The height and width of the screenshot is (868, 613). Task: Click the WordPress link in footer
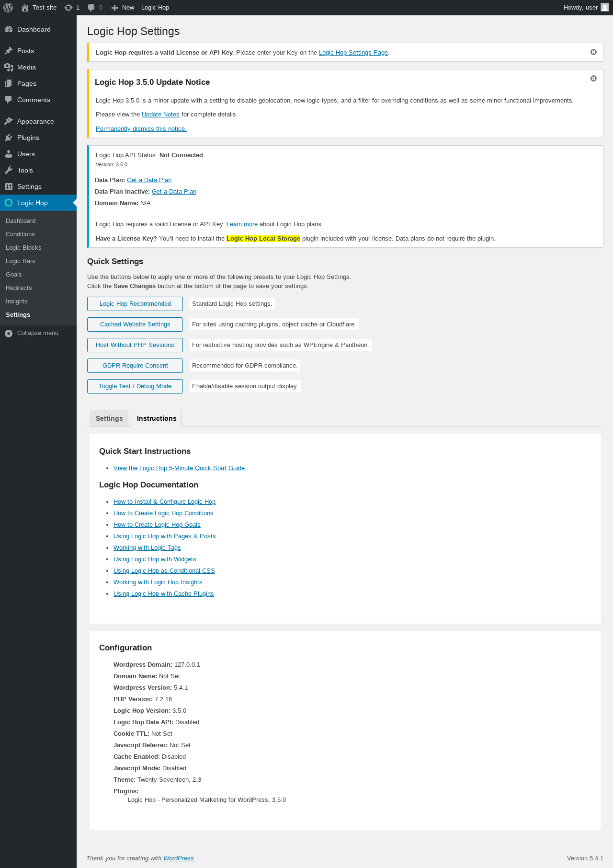pyautogui.click(x=179, y=858)
